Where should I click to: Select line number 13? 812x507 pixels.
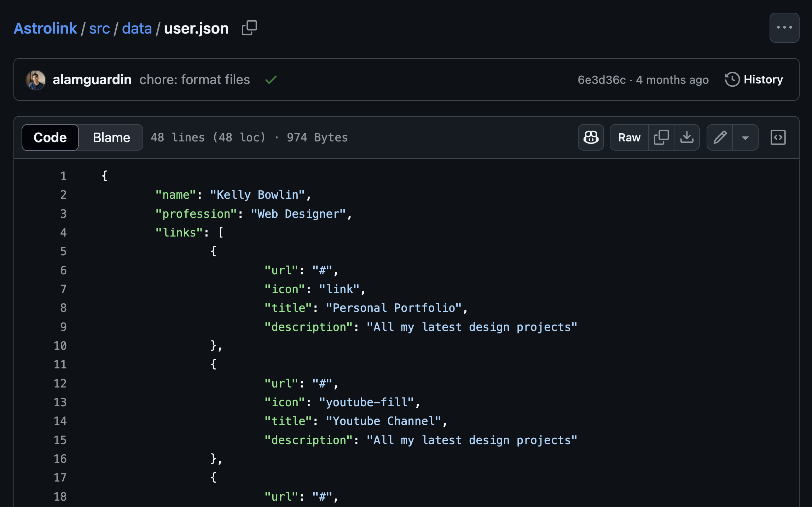point(60,402)
